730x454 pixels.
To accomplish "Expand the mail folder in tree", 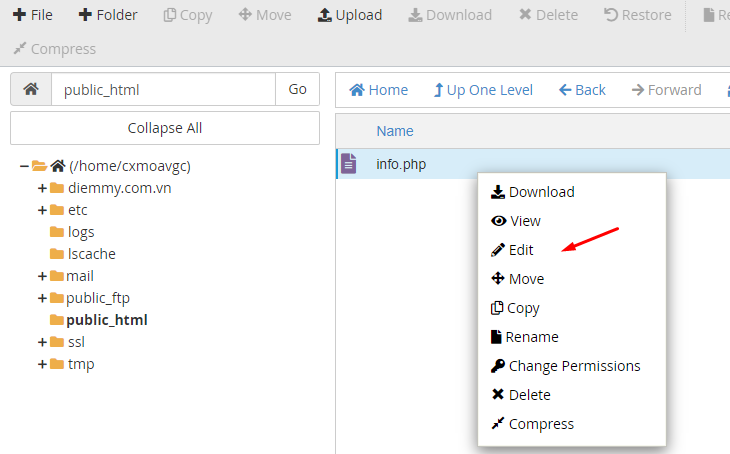I will click(x=42, y=276).
